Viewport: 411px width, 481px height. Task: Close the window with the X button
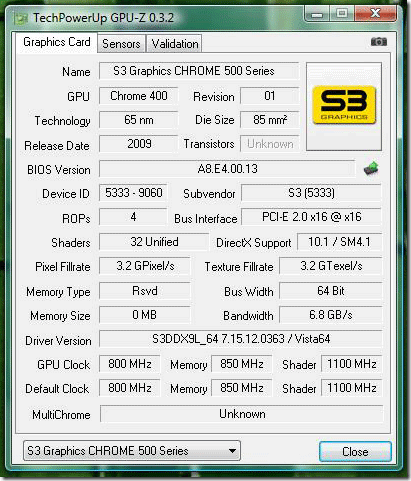(x=376, y=14)
